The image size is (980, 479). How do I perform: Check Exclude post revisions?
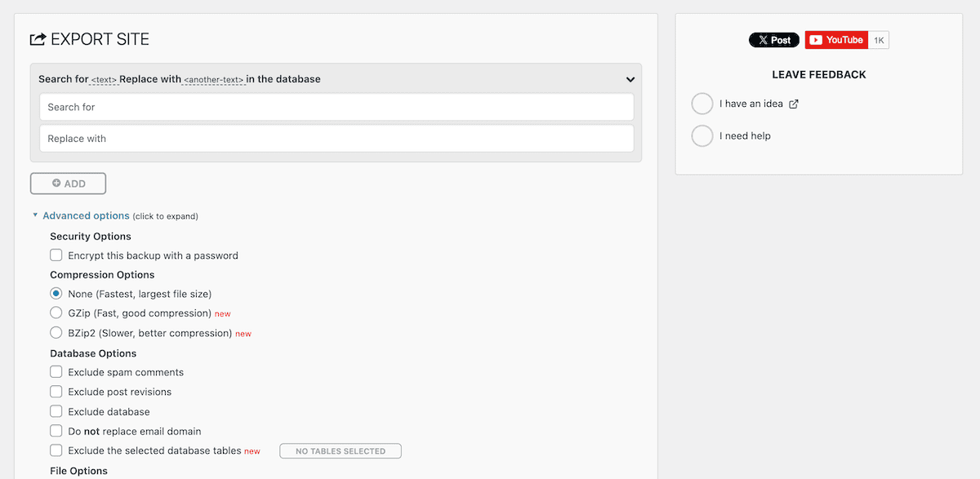click(x=56, y=392)
